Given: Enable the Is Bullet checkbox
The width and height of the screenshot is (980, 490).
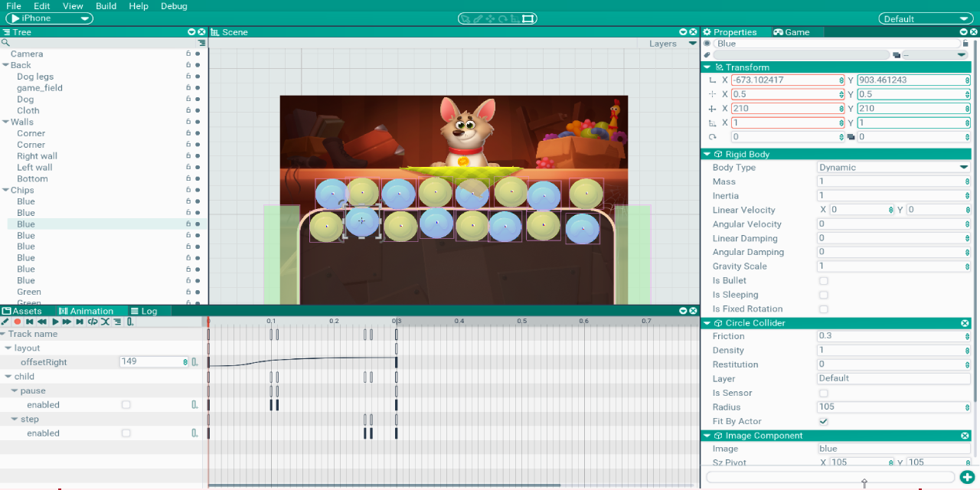Looking at the screenshot, I should pyautogui.click(x=824, y=281).
